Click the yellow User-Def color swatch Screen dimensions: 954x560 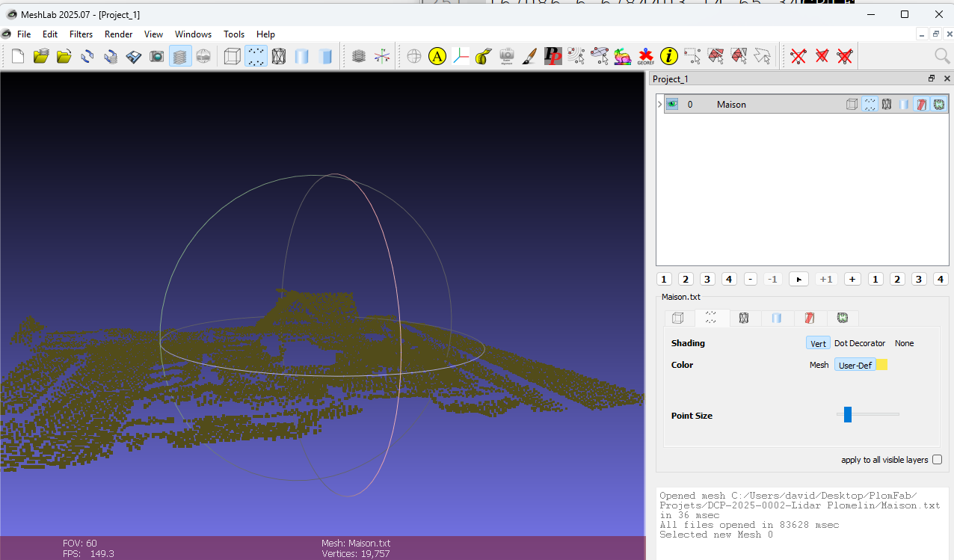pos(882,365)
